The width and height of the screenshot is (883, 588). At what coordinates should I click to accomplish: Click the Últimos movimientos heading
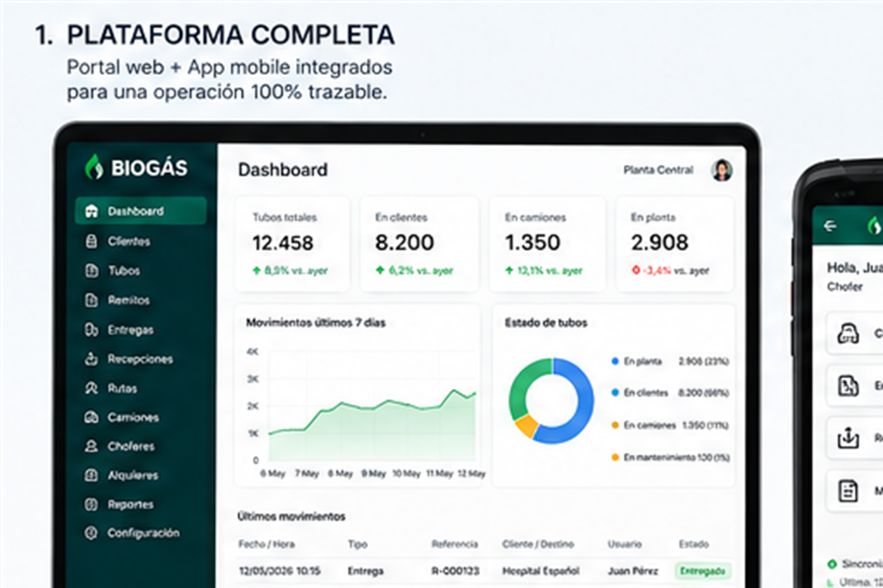coord(291,516)
